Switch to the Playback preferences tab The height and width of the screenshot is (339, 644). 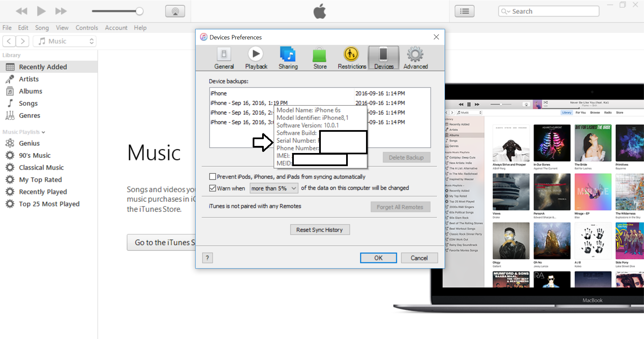[256, 58]
